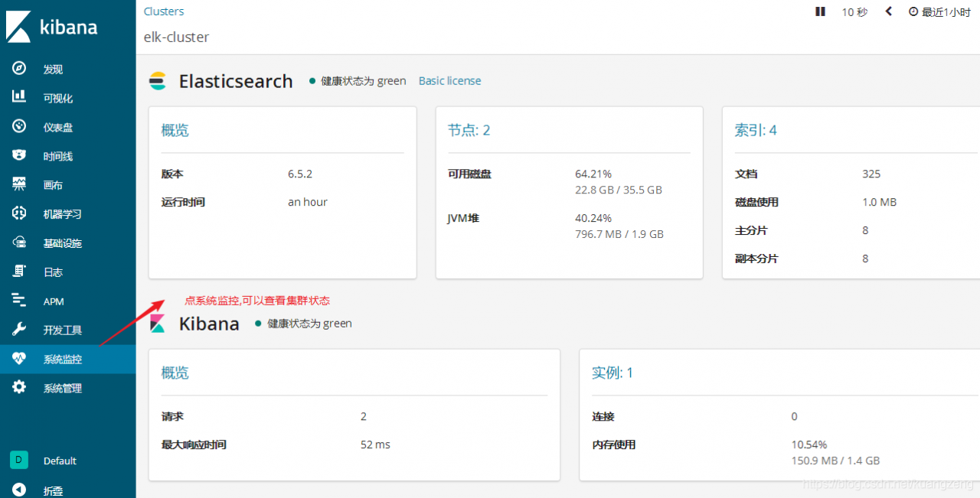Click the 折叠 collapse label

53,490
